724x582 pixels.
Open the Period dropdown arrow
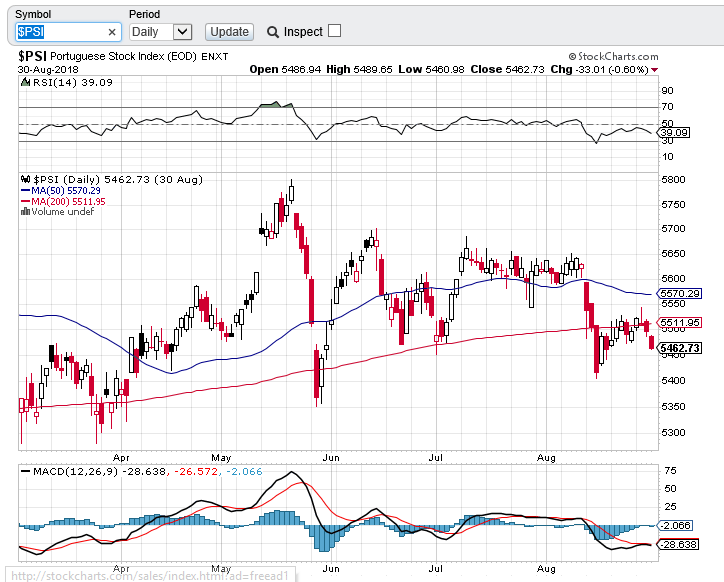coord(182,32)
